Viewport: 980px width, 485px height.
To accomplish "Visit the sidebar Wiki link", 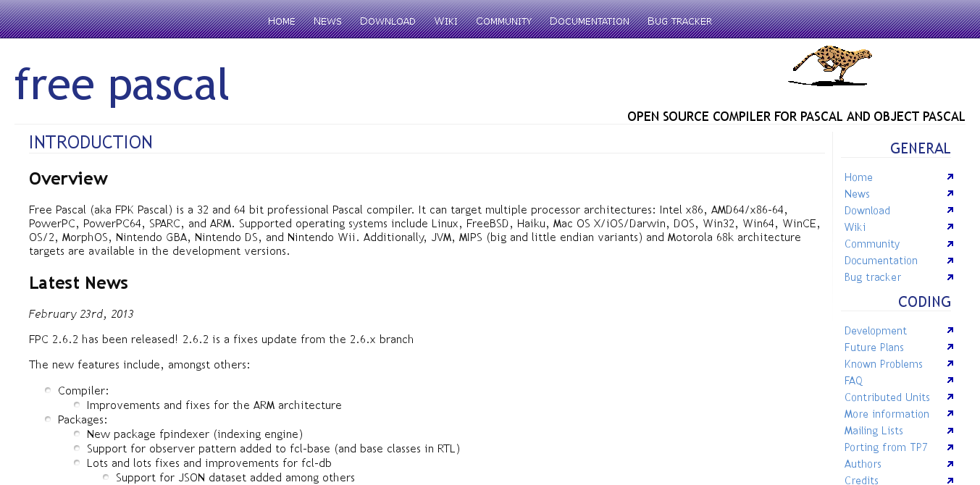I will [x=855, y=227].
